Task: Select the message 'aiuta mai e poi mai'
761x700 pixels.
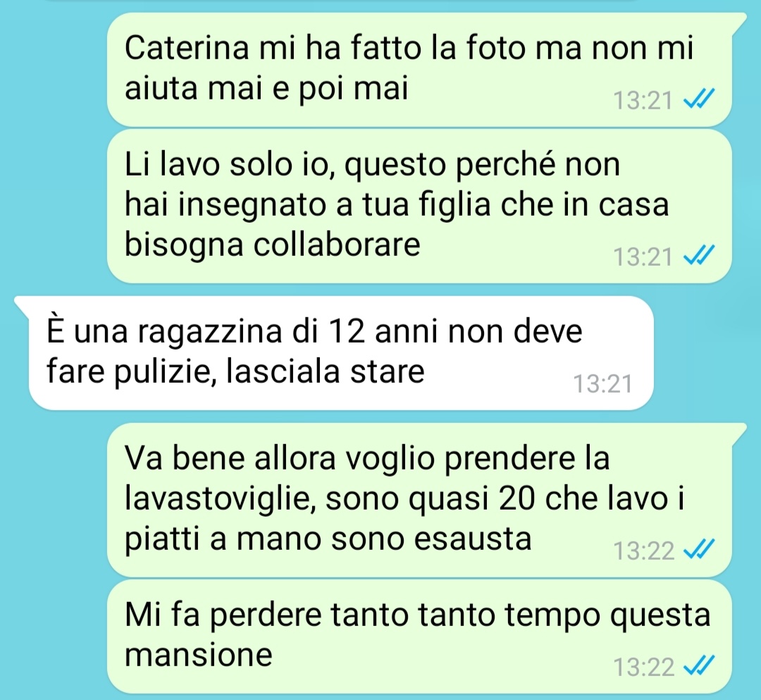Action: (x=419, y=69)
